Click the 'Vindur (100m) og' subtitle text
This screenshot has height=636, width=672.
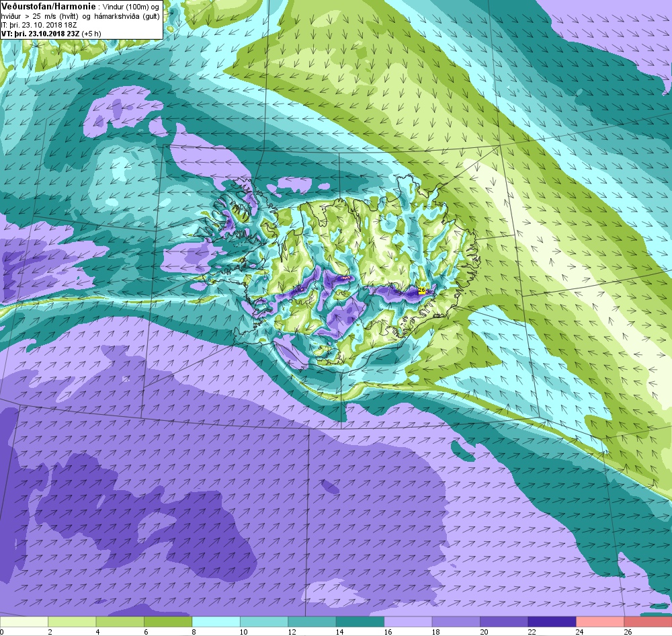tap(131, 7)
